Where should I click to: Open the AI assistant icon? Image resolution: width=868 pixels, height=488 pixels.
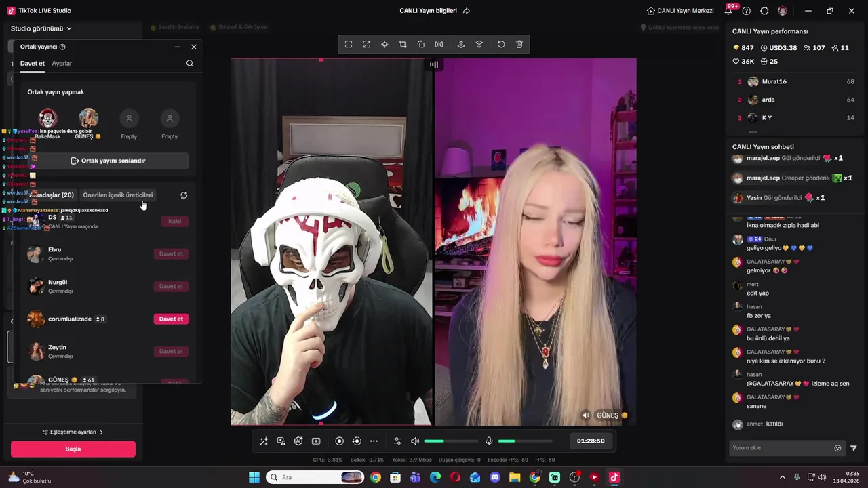[x=298, y=441]
